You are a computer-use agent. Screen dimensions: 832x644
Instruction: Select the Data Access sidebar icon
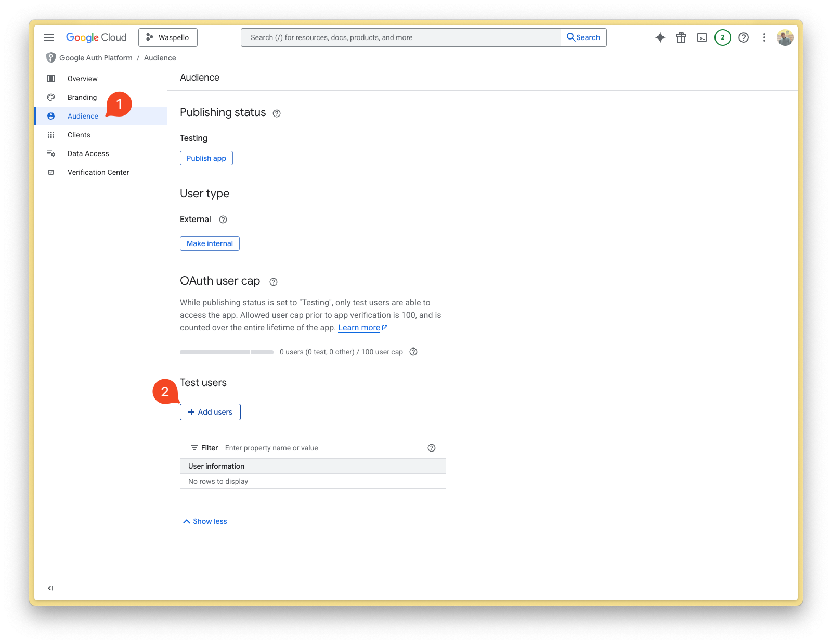click(x=51, y=153)
